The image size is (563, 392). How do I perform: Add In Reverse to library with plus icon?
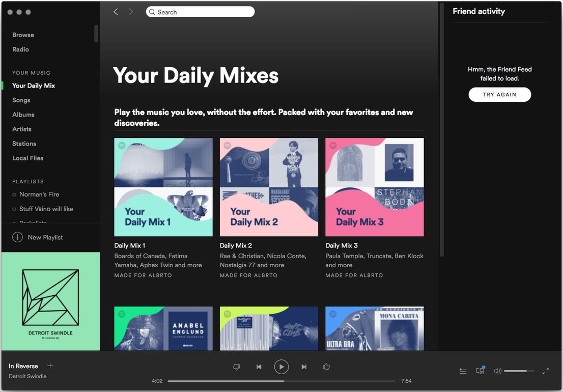pyautogui.click(x=50, y=366)
